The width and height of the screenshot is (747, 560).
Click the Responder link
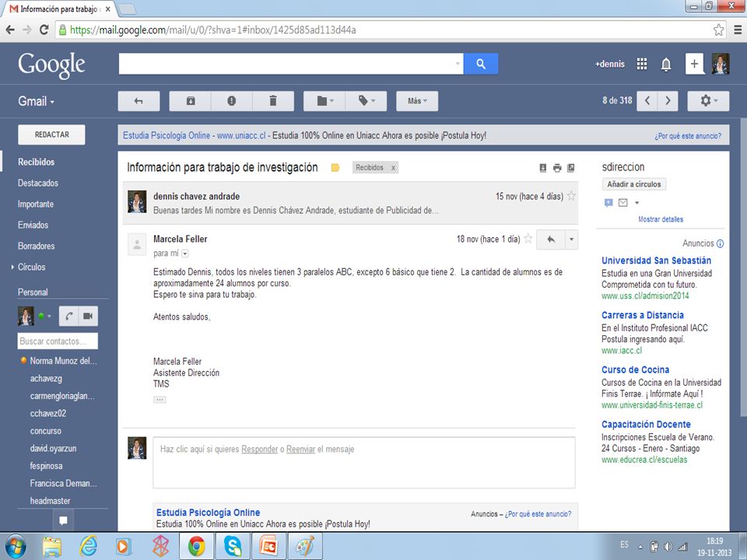[260, 449]
